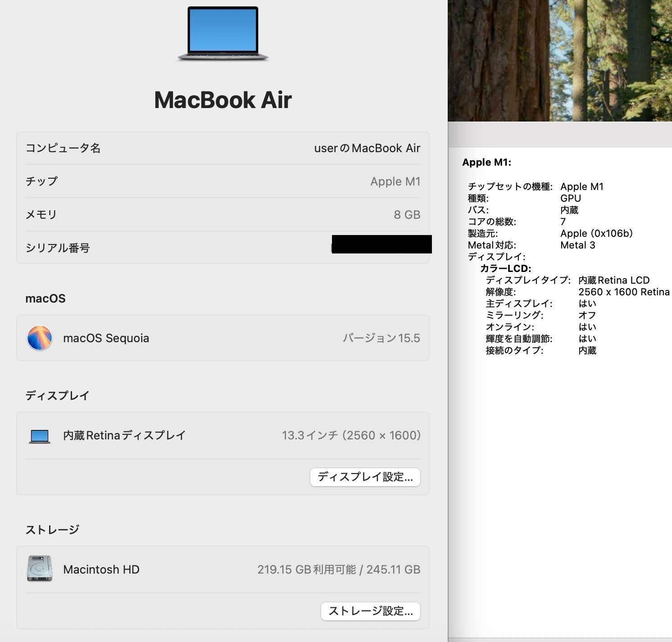This screenshot has width=672, height=642.
Task: Click the ディスプレイタイプ value 内蔵Retina LCD
Action: click(x=614, y=280)
